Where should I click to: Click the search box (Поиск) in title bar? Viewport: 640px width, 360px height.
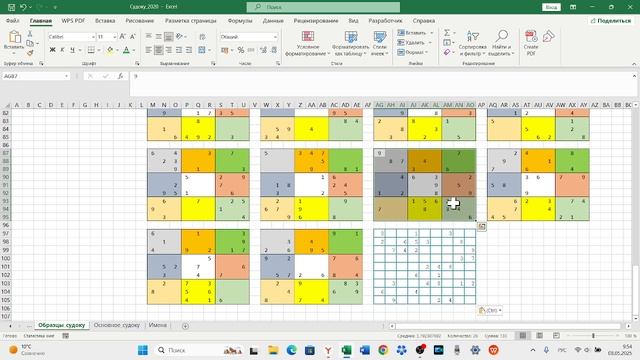point(323,7)
